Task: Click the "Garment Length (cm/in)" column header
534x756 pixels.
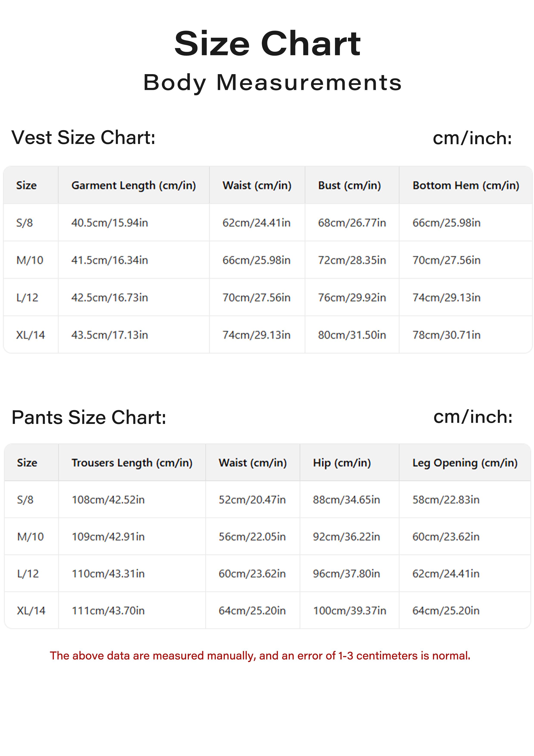Action: point(133,185)
